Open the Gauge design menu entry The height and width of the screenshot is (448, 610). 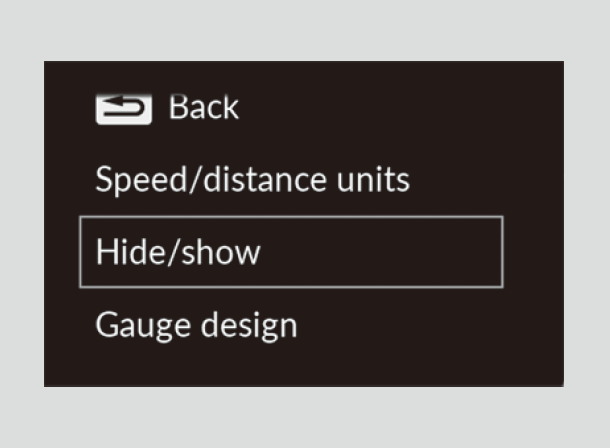coord(196,325)
